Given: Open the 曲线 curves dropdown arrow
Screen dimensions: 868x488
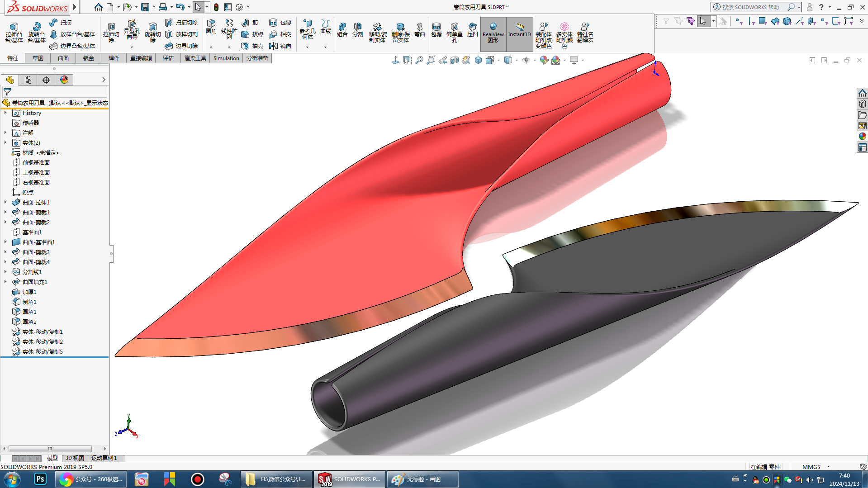Looking at the screenshot, I should point(325,47).
